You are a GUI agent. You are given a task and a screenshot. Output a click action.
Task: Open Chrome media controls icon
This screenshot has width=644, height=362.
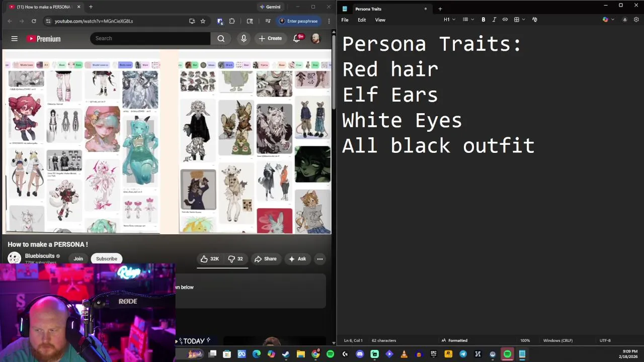point(268,21)
